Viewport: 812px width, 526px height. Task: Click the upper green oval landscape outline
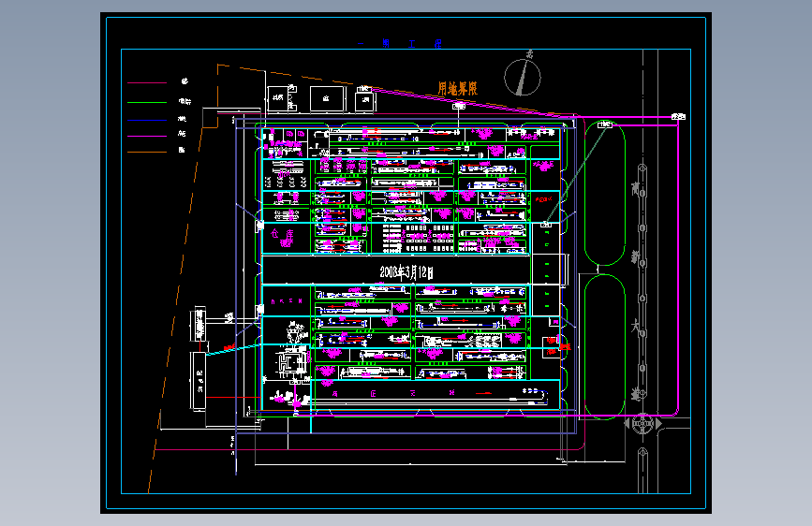tap(605, 193)
